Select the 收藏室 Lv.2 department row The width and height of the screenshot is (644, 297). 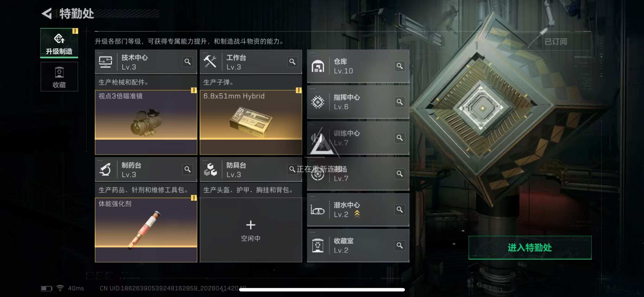coord(358,245)
